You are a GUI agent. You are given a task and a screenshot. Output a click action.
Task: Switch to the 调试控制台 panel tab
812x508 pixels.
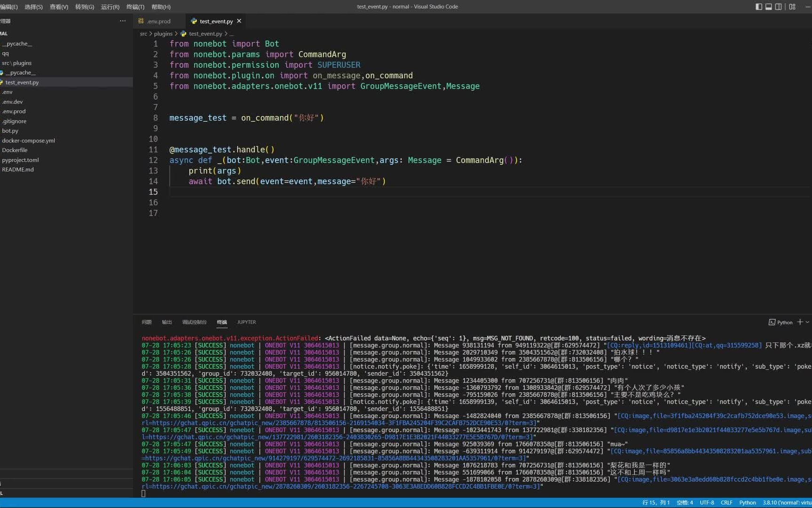tap(194, 322)
